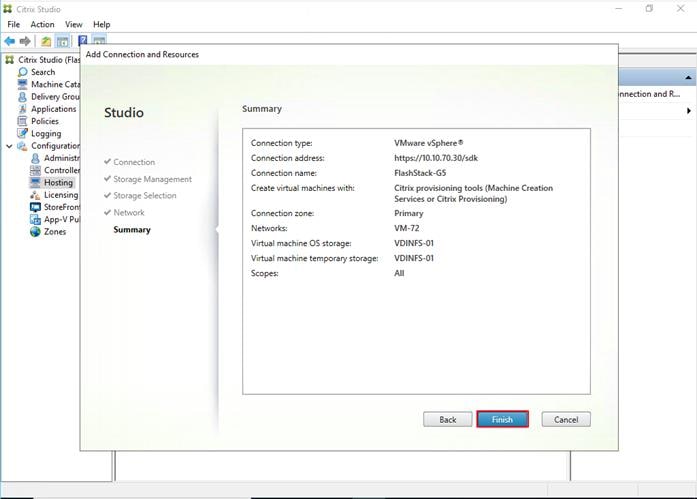Select the Logging icon
The width and height of the screenshot is (697, 499).
pyautogui.click(x=22, y=133)
